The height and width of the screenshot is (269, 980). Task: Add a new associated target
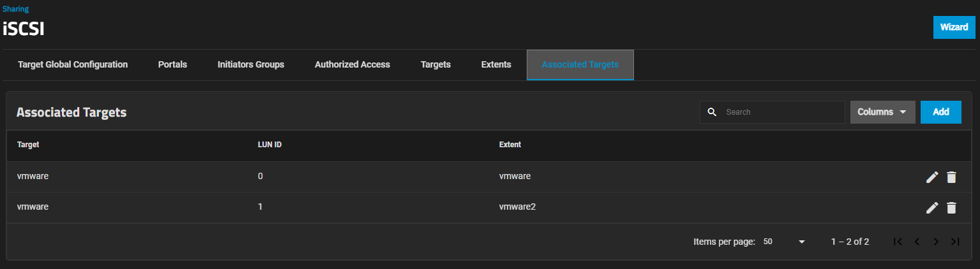click(940, 112)
